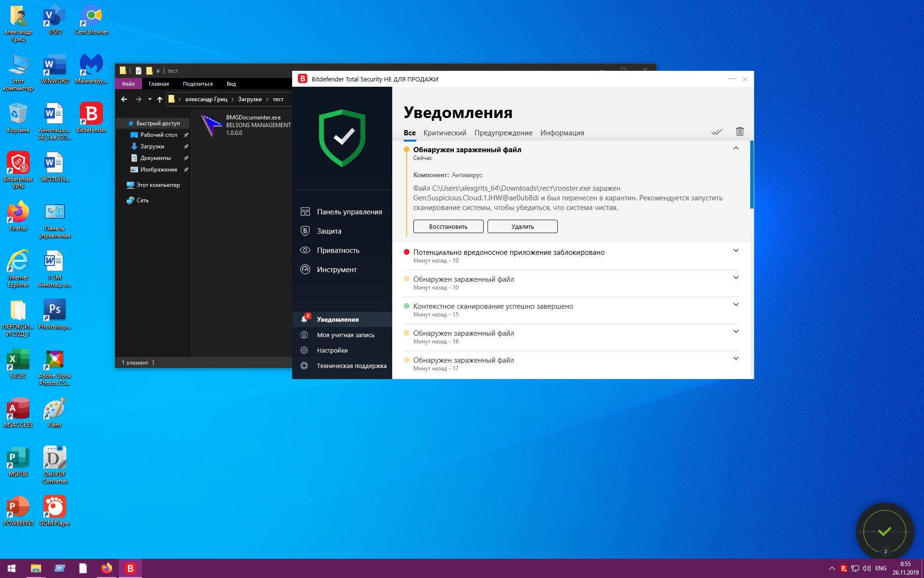Open the Приватность eye section
Image resolution: width=924 pixels, height=578 pixels.
click(338, 250)
